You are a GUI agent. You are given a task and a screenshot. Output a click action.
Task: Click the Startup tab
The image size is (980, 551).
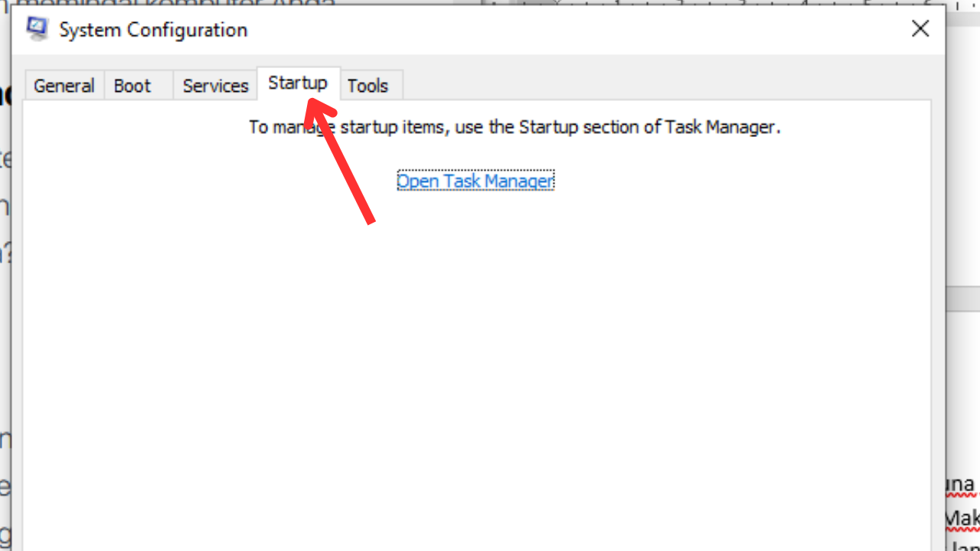click(x=298, y=83)
